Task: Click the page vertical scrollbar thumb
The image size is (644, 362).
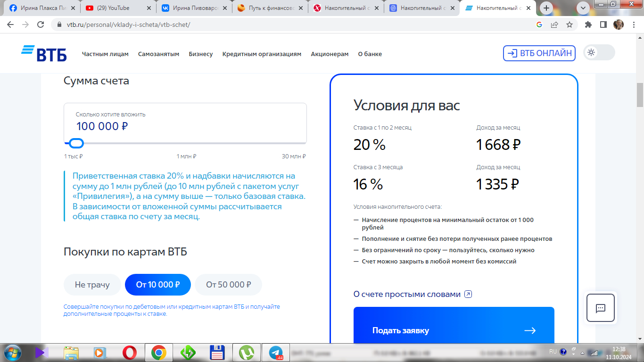Action: click(x=640, y=95)
